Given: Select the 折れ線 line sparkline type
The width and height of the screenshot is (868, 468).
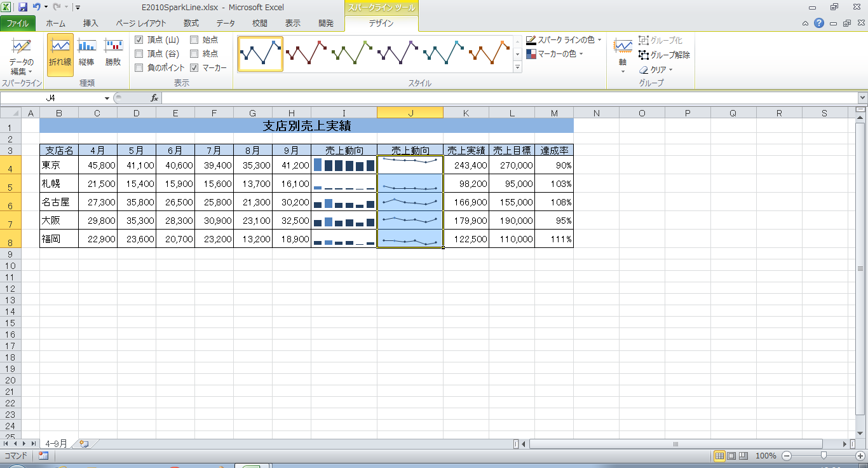Looking at the screenshot, I should 60,53.
